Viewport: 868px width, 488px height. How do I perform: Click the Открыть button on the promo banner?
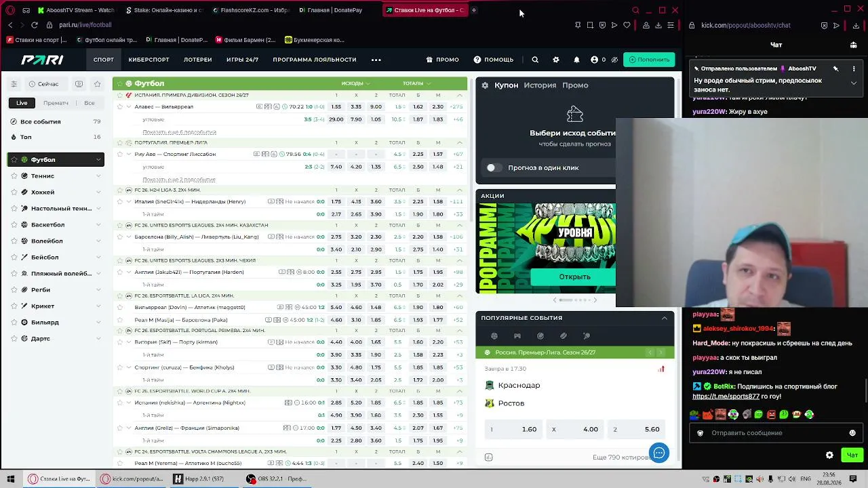coord(574,277)
